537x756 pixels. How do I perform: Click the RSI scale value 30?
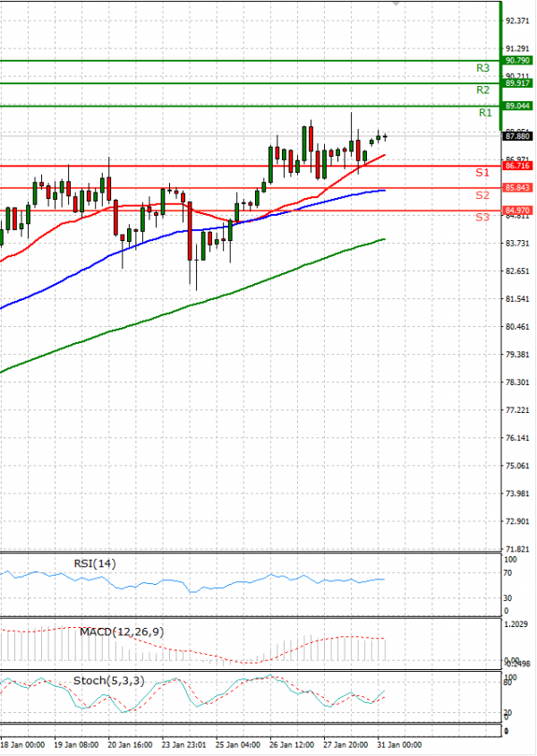tap(508, 598)
